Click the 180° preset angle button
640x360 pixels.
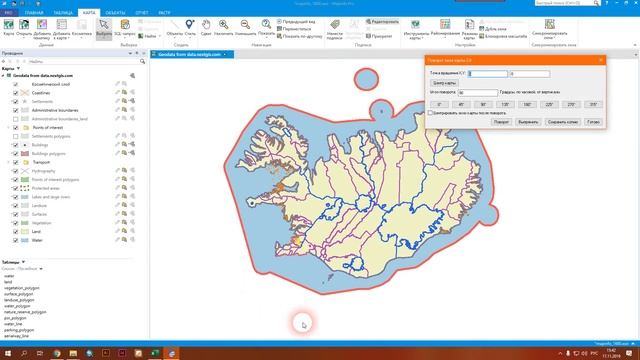tap(527, 104)
